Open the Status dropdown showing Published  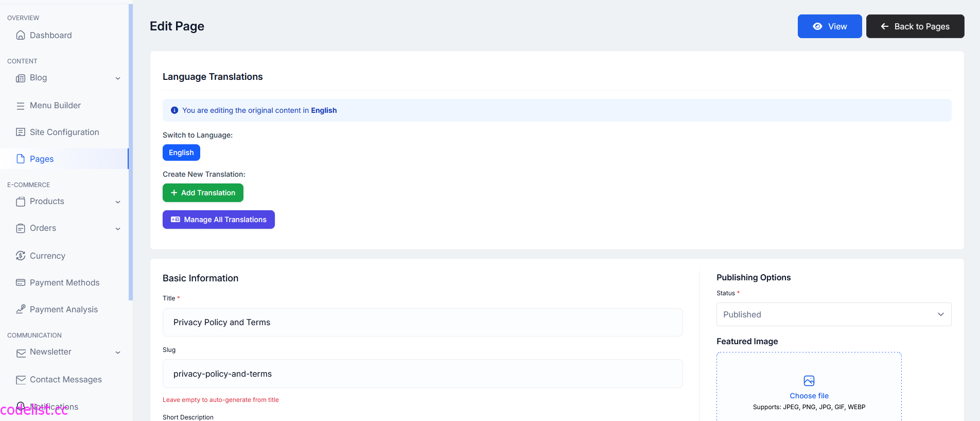point(834,314)
